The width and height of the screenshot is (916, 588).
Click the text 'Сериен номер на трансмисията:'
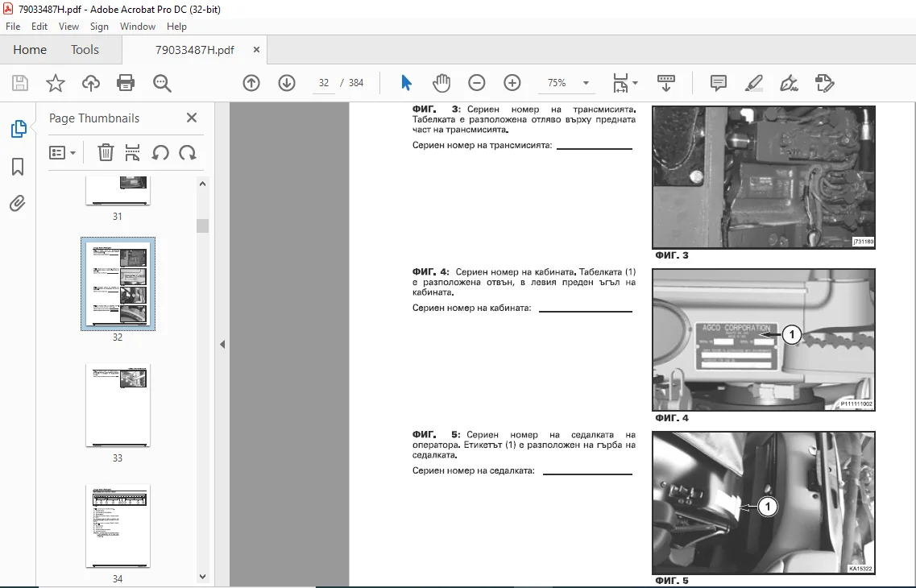(483, 145)
